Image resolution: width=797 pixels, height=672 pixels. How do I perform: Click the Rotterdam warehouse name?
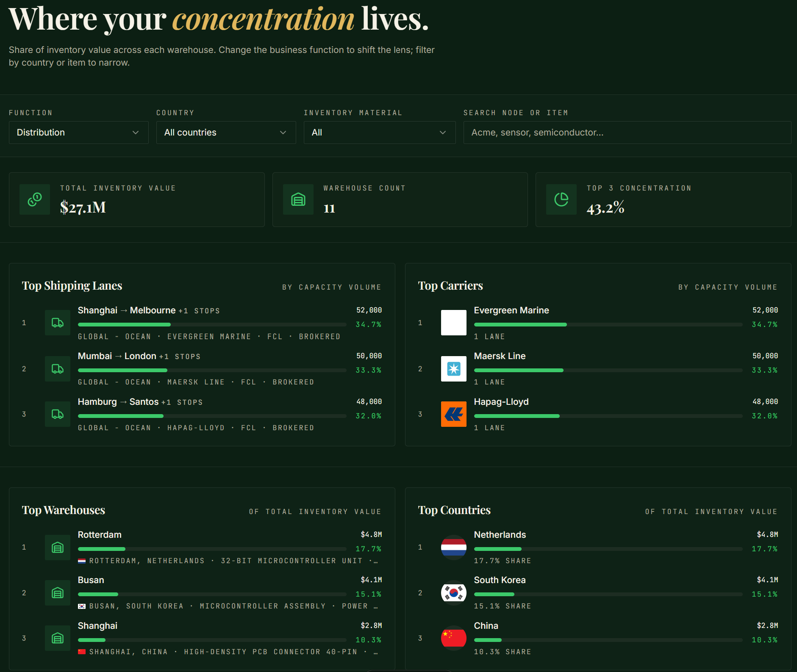tap(100, 535)
